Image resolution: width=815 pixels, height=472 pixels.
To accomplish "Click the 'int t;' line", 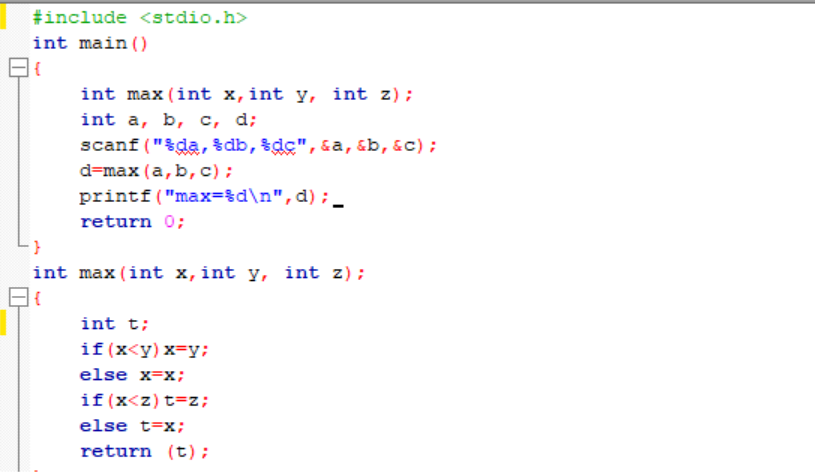I will coord(115,323).
